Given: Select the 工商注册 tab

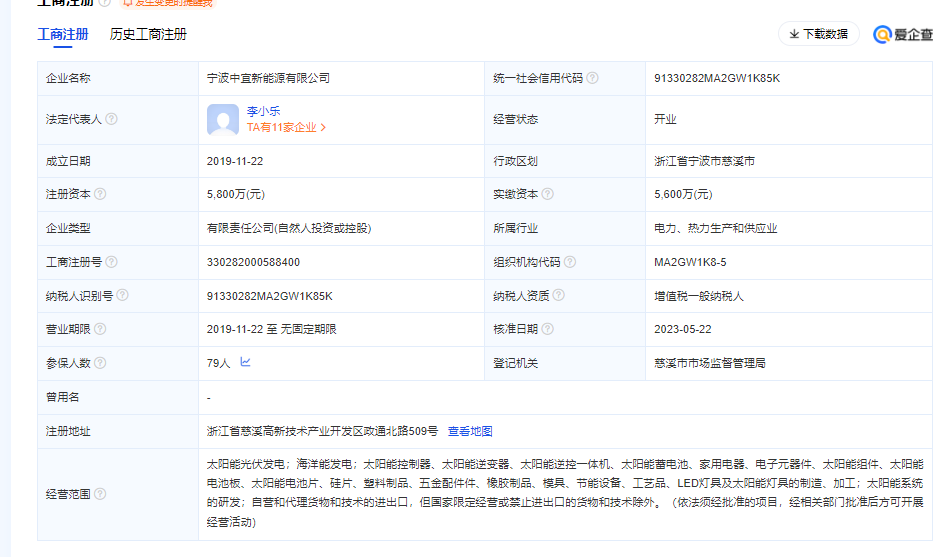Looking at the screenshot, I should [x=63, y=34].
